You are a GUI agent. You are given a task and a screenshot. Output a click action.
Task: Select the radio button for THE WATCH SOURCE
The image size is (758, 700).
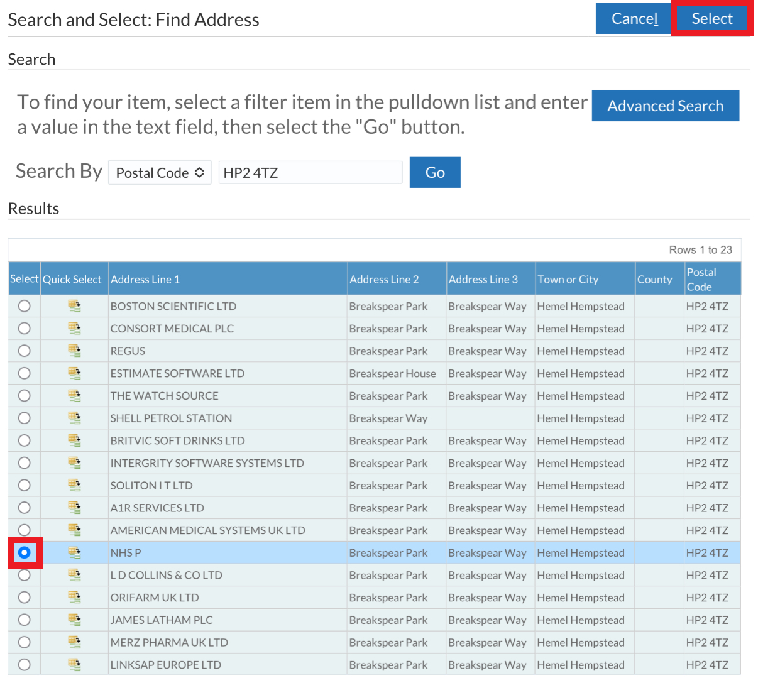[24, 395]
